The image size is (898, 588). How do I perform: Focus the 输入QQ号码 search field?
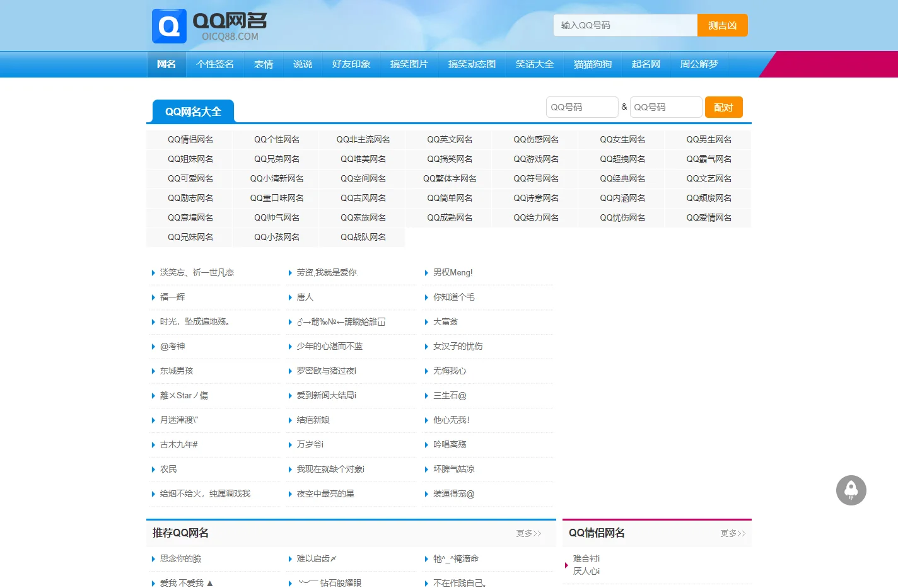coord(626,25)
